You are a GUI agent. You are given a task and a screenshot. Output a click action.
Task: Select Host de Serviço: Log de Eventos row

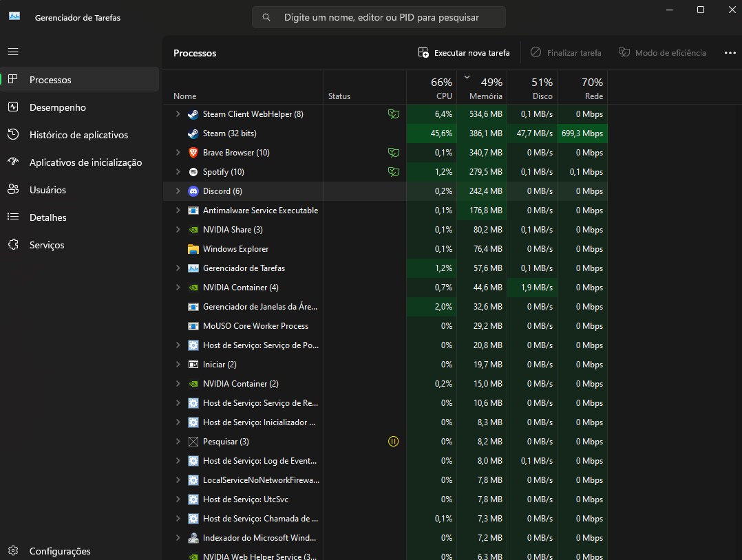pyautogui.click(x=385, y=461)
